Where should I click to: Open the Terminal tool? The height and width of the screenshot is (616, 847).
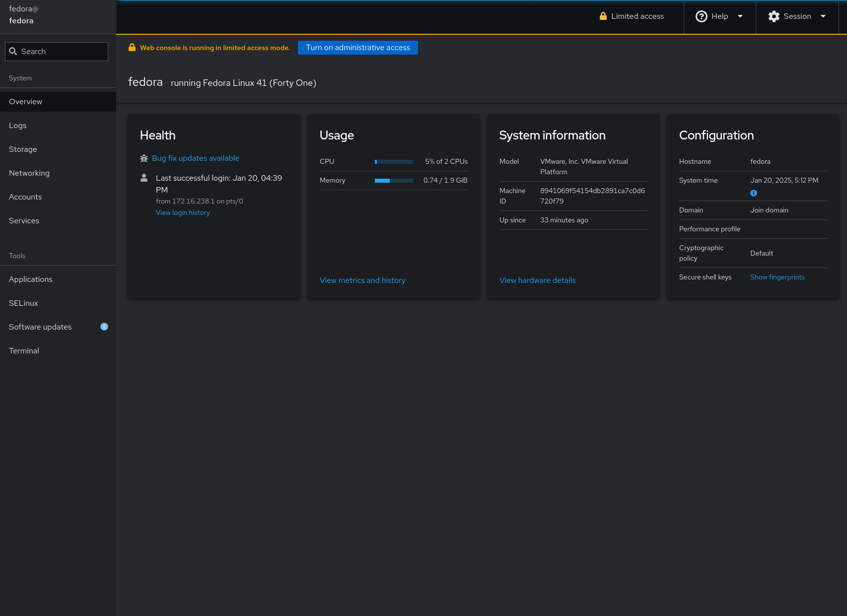(24, 351)
